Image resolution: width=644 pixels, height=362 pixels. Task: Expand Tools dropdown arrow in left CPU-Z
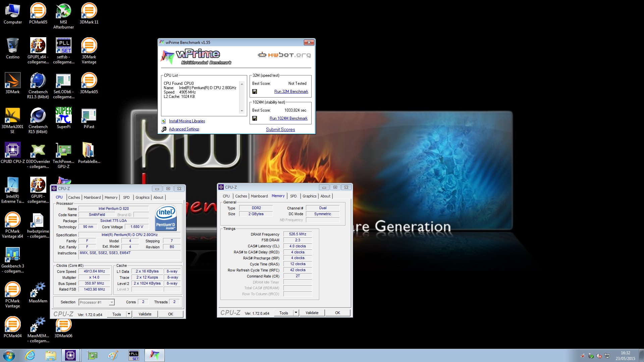click(x=129, y=314)
